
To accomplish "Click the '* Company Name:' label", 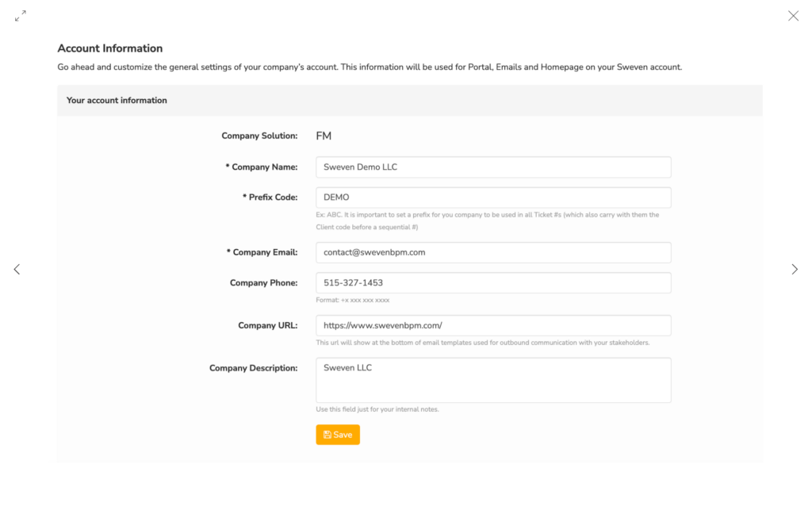I will (x=262, y=167).
